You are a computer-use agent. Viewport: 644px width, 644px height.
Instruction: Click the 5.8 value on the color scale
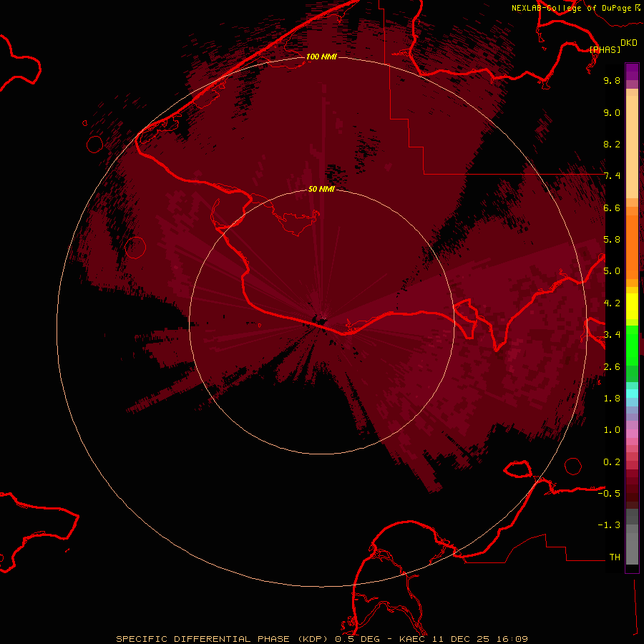point(612,240)
